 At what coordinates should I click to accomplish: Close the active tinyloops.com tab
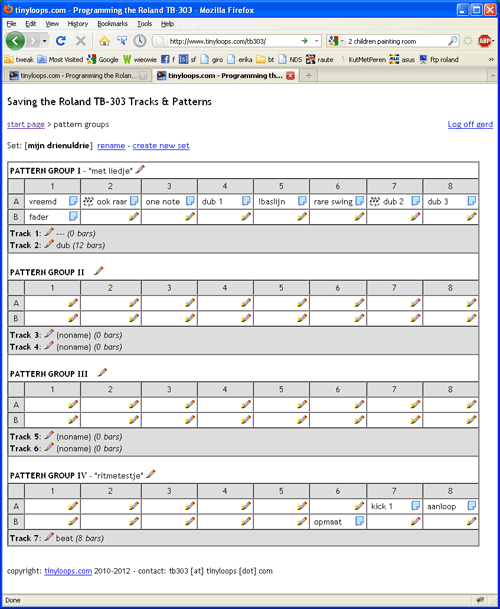coord(290,76)
